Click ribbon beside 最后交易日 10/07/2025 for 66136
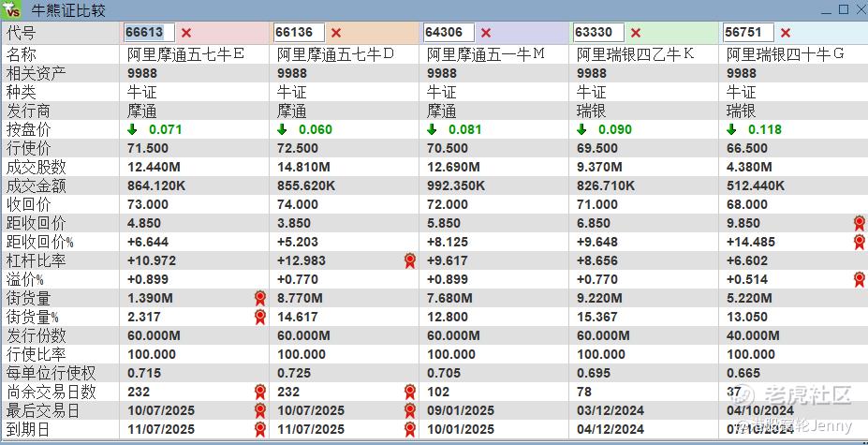The width and height of the screenshot is (868, 445). point(409,410)
